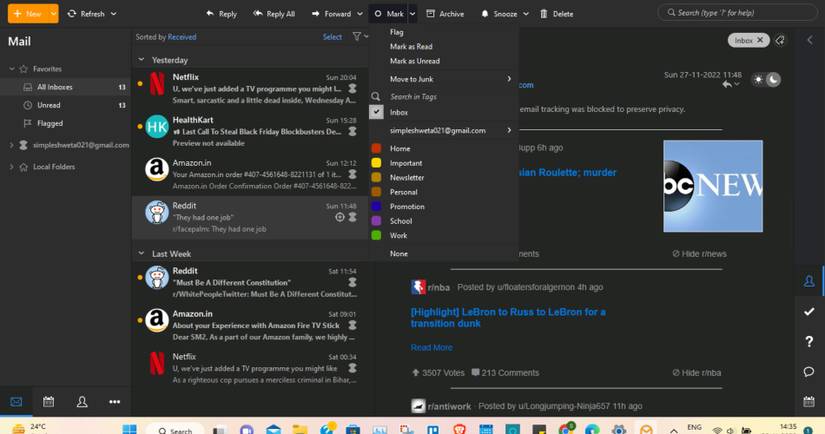
Task: Open Amazon Fire TV Stick experience email
Action: pos(250,325)
